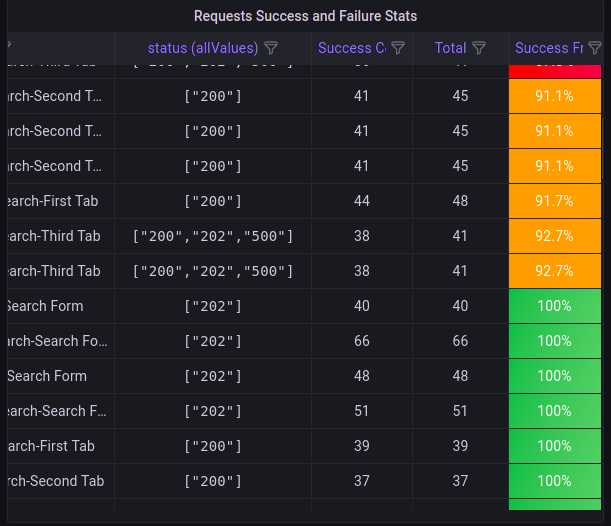Click the Total cell showing 39

click(x=459, y=446)
